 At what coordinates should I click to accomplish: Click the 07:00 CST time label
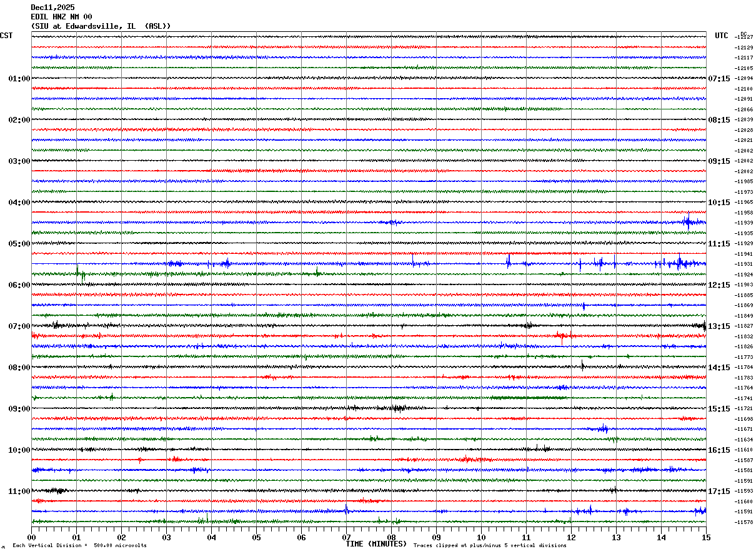(19, 326)
